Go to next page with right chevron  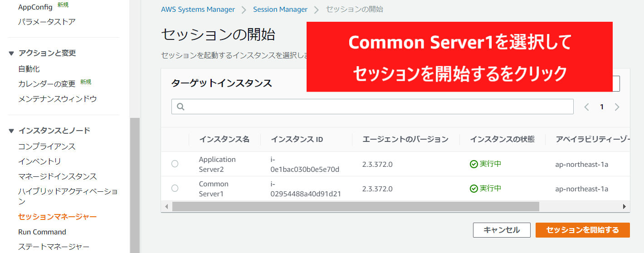pyautogui.click(x=617, y=107)
